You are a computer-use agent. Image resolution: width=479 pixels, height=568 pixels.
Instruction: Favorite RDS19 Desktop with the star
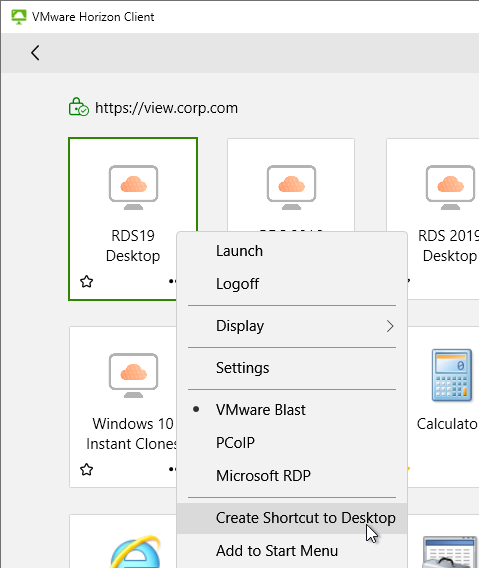(87, 281)
